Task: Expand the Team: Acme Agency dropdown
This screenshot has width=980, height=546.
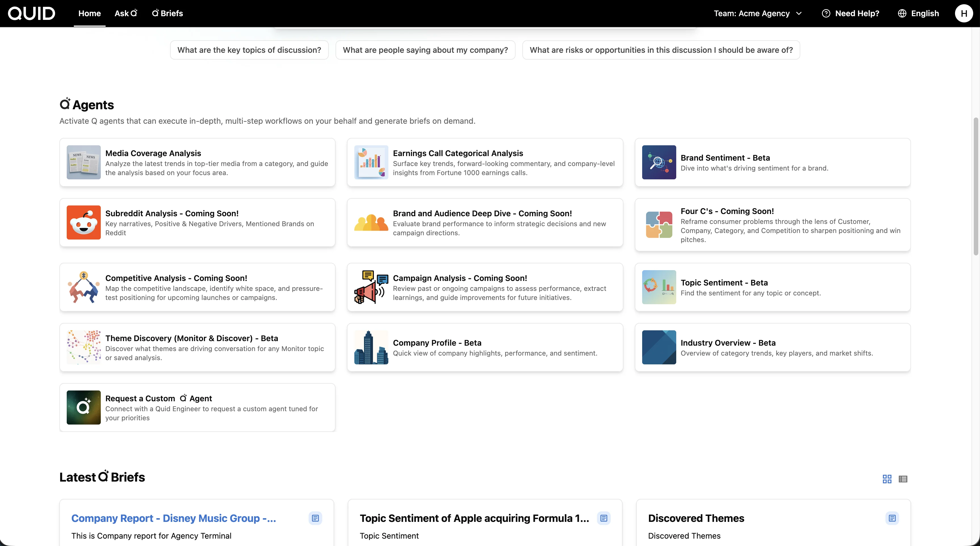Action: click(758, 13)
